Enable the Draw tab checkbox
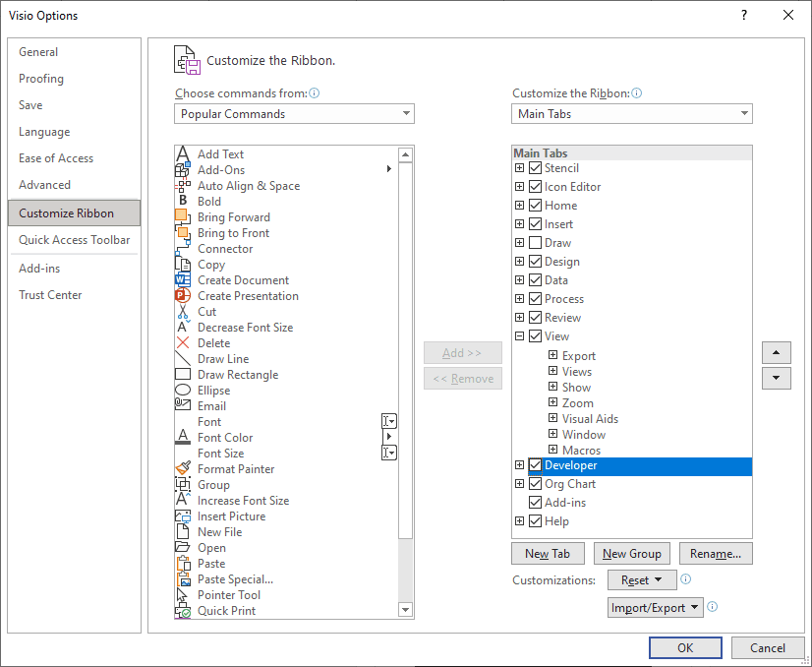 pos(535,243)
